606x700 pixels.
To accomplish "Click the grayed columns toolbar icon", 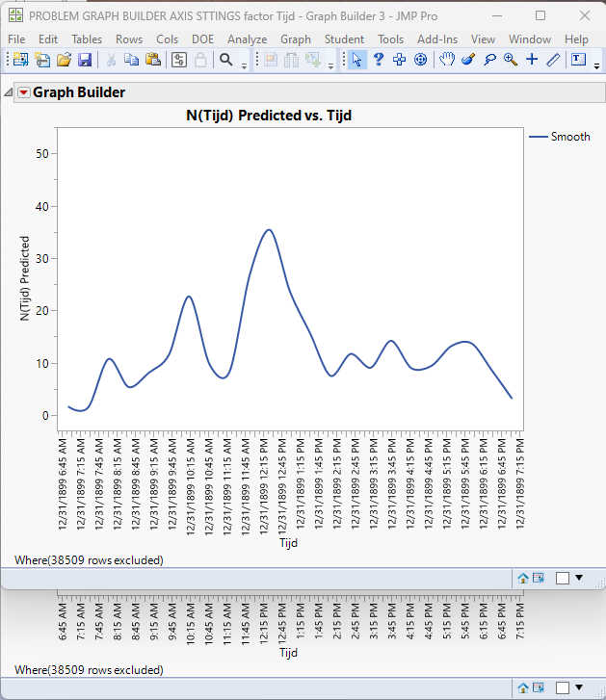I will pyautogui.click(x=292, y=60).
